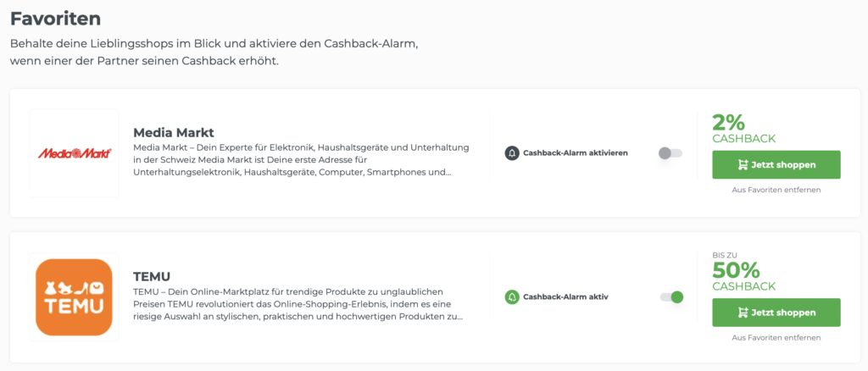Remove TEMU via 'Aus Favoriten entfernen'
Viewport: 868px width, 371px height.
[776, 337]
